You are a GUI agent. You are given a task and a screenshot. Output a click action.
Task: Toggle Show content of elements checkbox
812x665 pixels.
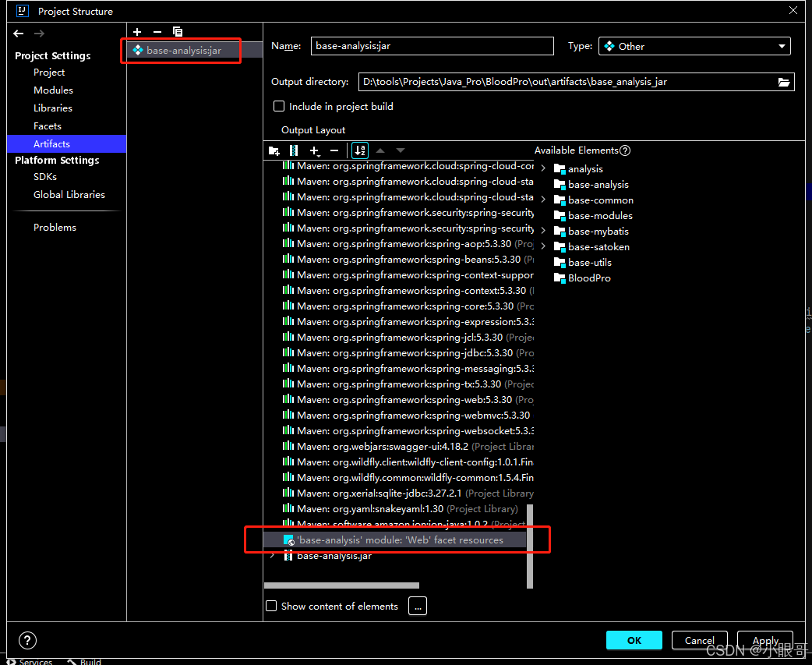pyautogui.click(x=271, y=606)
